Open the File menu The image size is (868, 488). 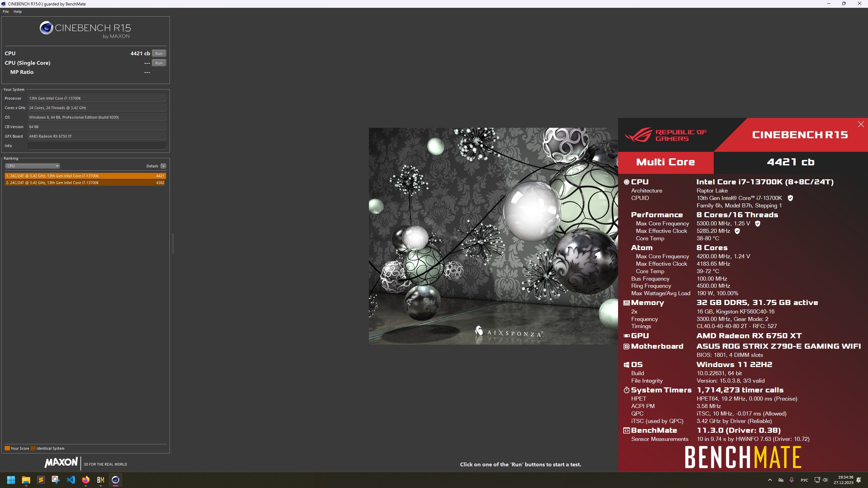tap(6, 12)
